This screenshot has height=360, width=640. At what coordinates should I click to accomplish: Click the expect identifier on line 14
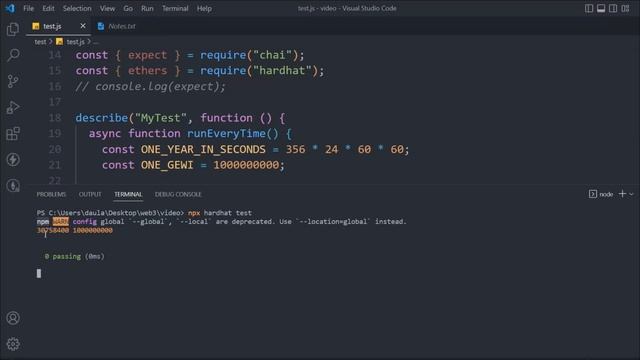(147, 55)
